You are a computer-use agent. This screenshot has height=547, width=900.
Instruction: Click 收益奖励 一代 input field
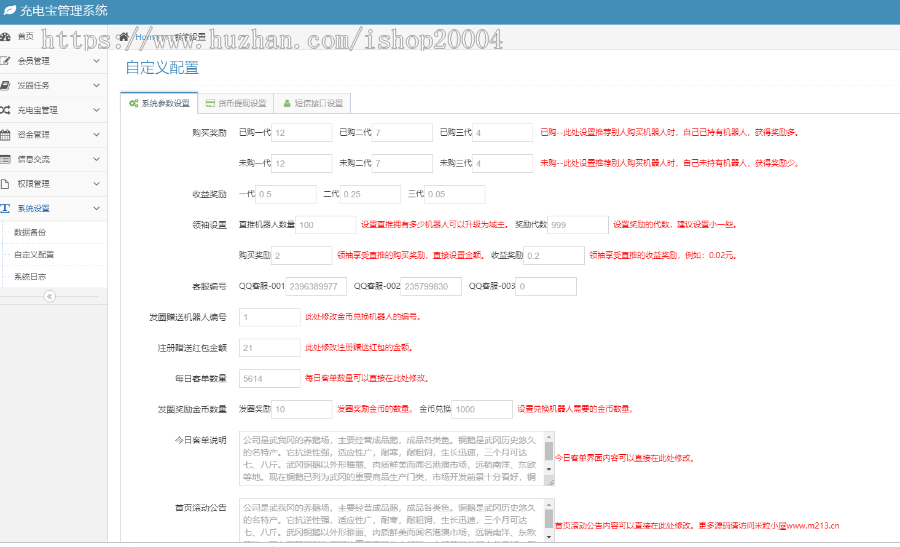pyautogui.click(x=286, y=194)
